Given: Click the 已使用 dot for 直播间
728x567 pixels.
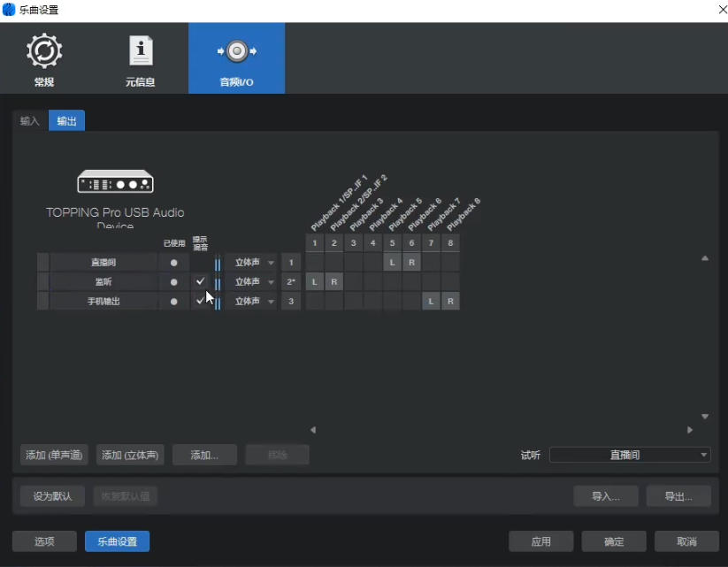Looking at the screenshot, I should pyautogui.click(x=173, y=262).
